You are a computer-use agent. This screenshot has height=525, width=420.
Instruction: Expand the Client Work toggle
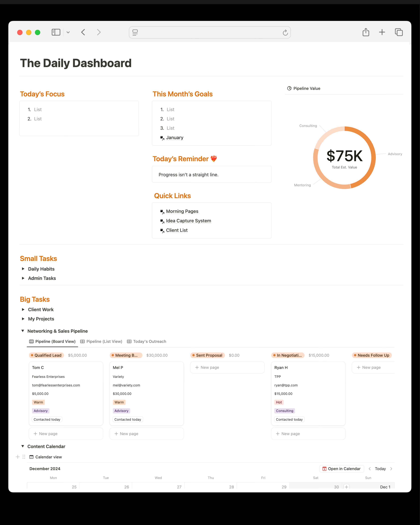click(x=23, y=309)
